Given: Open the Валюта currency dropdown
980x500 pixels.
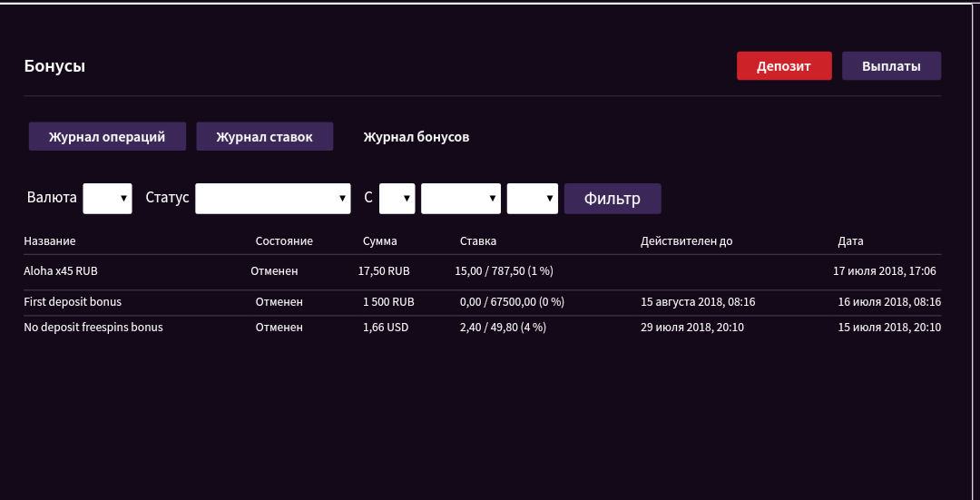Looking at the screenshot, I should tap(107, 198).
